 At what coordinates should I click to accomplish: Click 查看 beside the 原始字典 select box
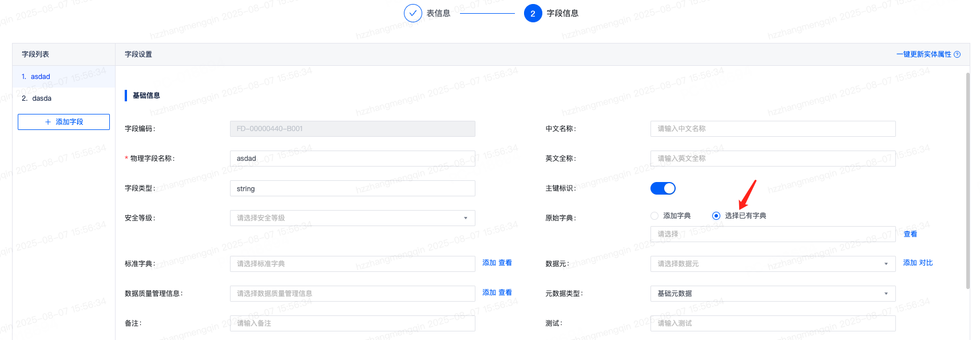click(910, 234)
